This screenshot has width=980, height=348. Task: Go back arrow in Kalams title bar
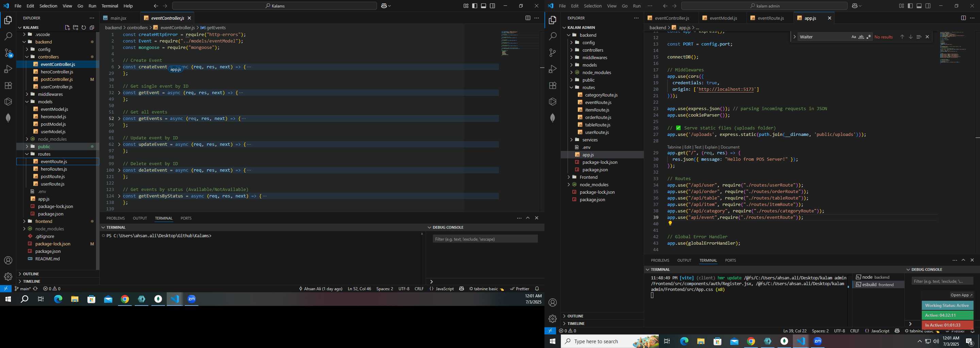(156, 6)
